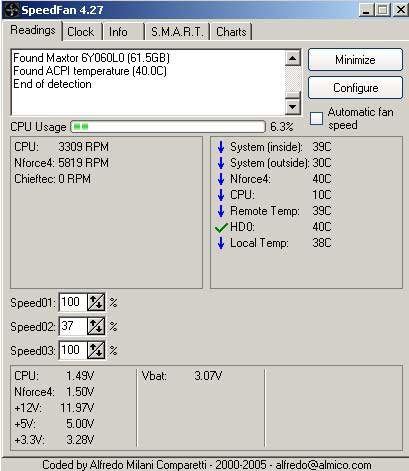The height and width of the screenshot is (471, 409).
Task: Click the green checkmark beside HD0
Action: [221, 228]
